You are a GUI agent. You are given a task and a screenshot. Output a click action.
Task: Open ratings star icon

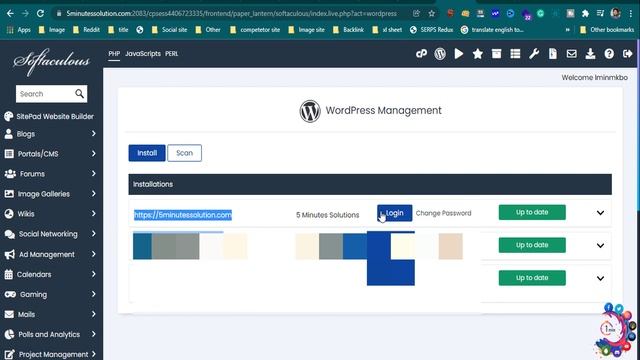pos(478,54)
